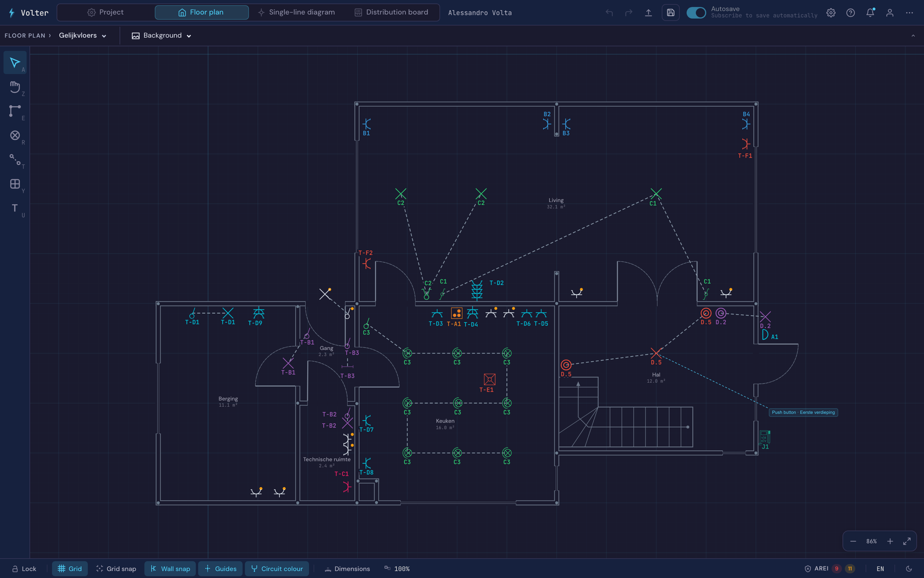Toggle the Autosave switch

tap(696, 13)
